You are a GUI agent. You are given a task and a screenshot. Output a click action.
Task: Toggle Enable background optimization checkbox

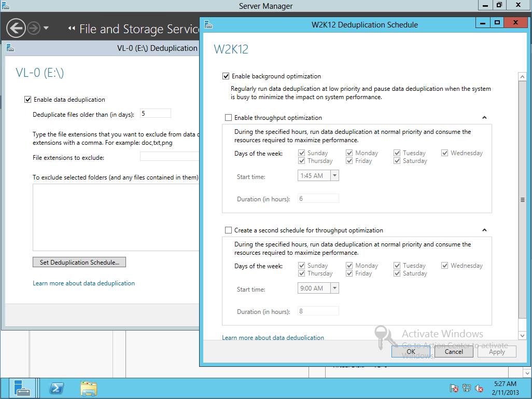pyautogui.click(x=226, y=76)
